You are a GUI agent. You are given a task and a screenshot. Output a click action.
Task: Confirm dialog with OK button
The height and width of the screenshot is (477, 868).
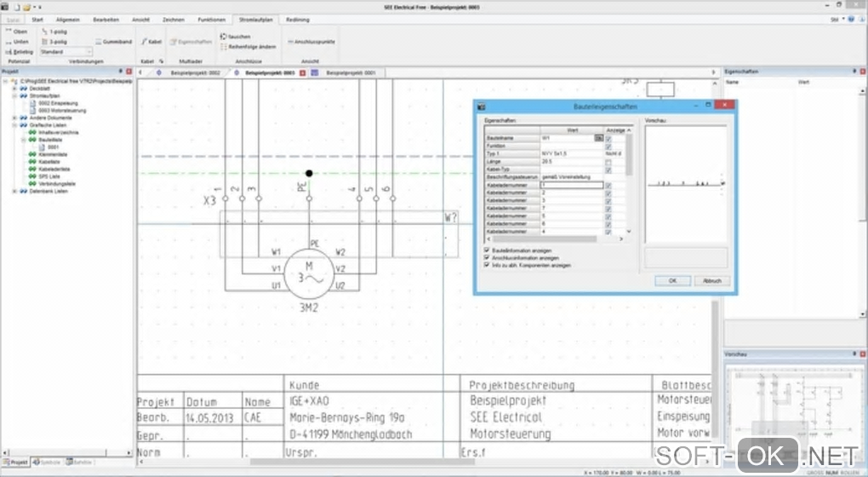[x=672, y=281]
